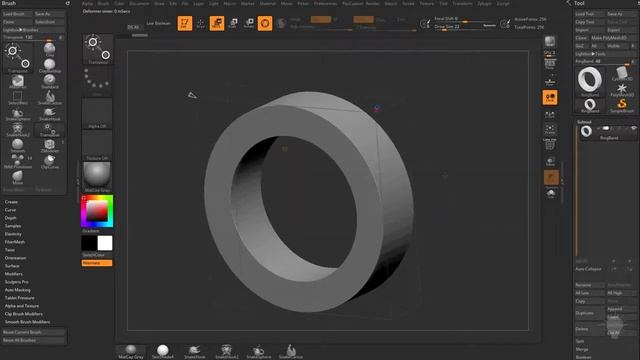This screenshot has height=360, width=640.
Task: Toggle Draw mode button on top shelf
Action: pyautogui.click(x=200, y=23)
